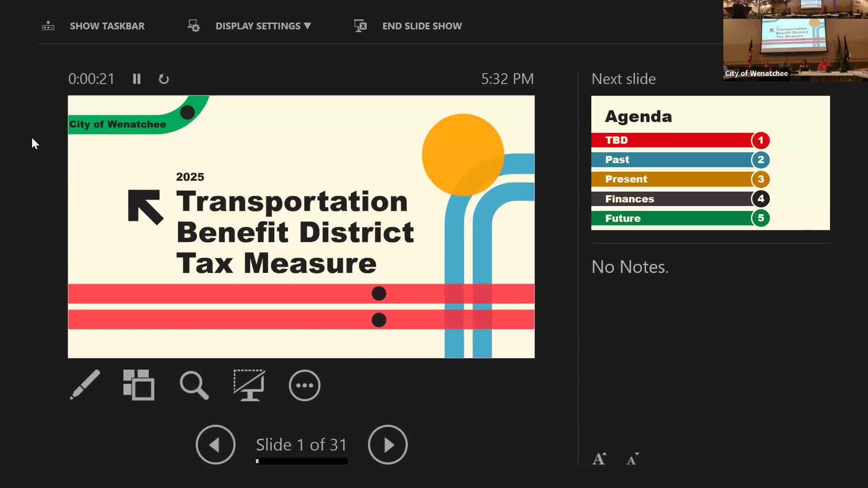The width and height of the screenshot is (868, 488).
Task: Click the City of Wenatchee video thumbnail
Action: [795, 41]
